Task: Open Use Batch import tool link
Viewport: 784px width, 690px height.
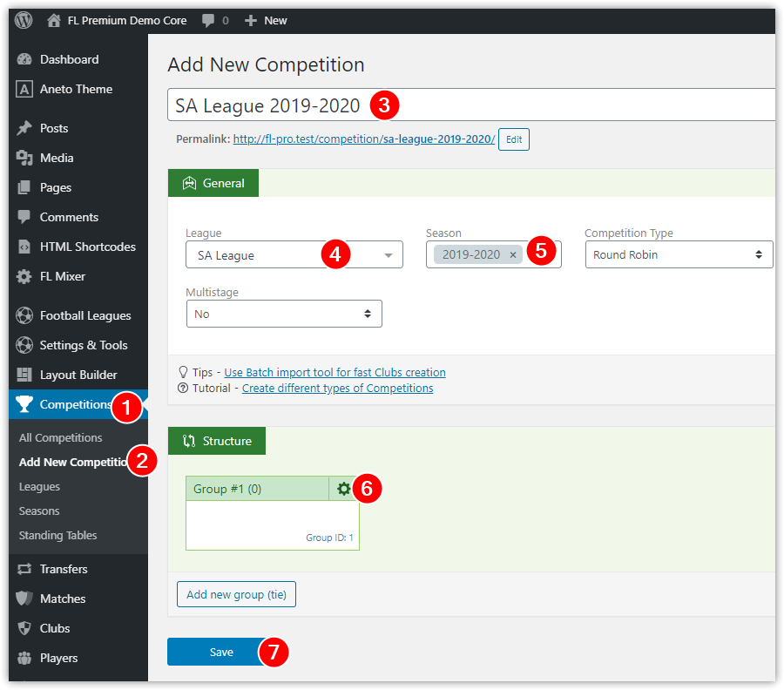Action: coord(335,373)
